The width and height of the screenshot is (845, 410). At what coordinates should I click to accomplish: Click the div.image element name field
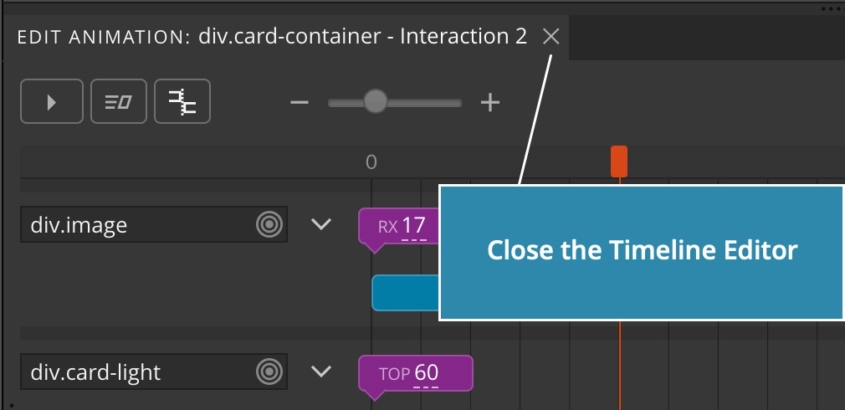pos(154,224)
